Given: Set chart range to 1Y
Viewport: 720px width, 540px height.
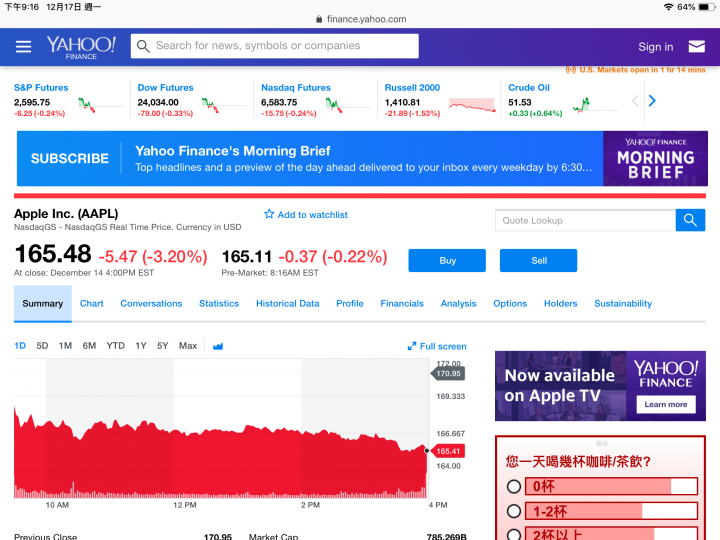Looking at the screenshot, I should click(141, 346).
